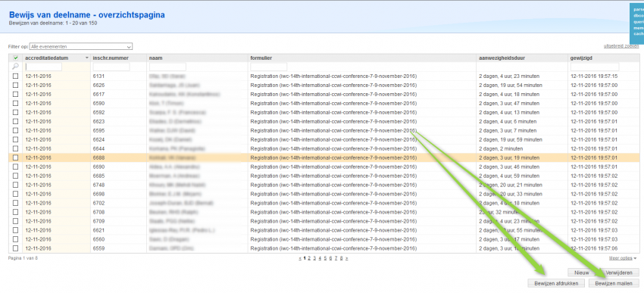Click the magnifier search icon in filter row

coord(15,66)
